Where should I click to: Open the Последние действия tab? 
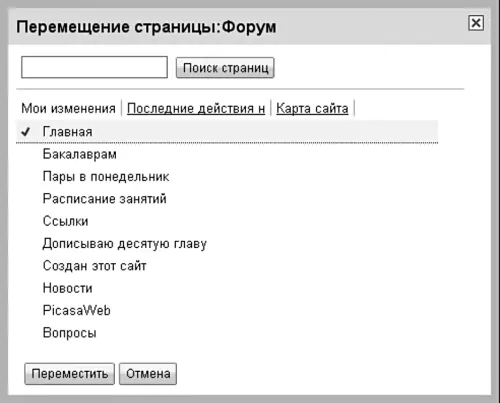click(196, 109)
